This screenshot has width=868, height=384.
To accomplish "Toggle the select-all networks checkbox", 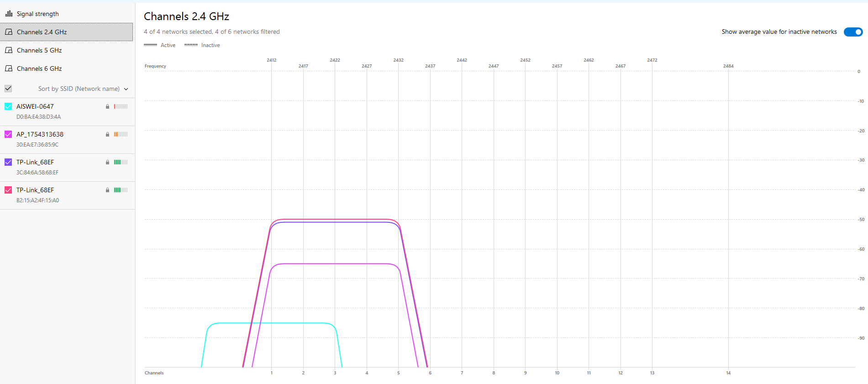I will pyautogui.click(x=8, y=89).
